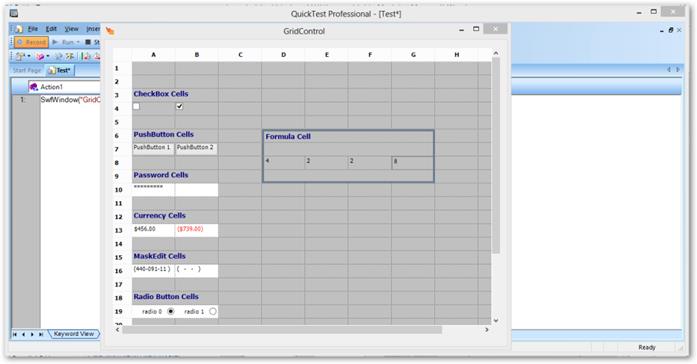The image size is (697, 364).
Task: Click formula cell with value 4
Action: click(284, 162)
